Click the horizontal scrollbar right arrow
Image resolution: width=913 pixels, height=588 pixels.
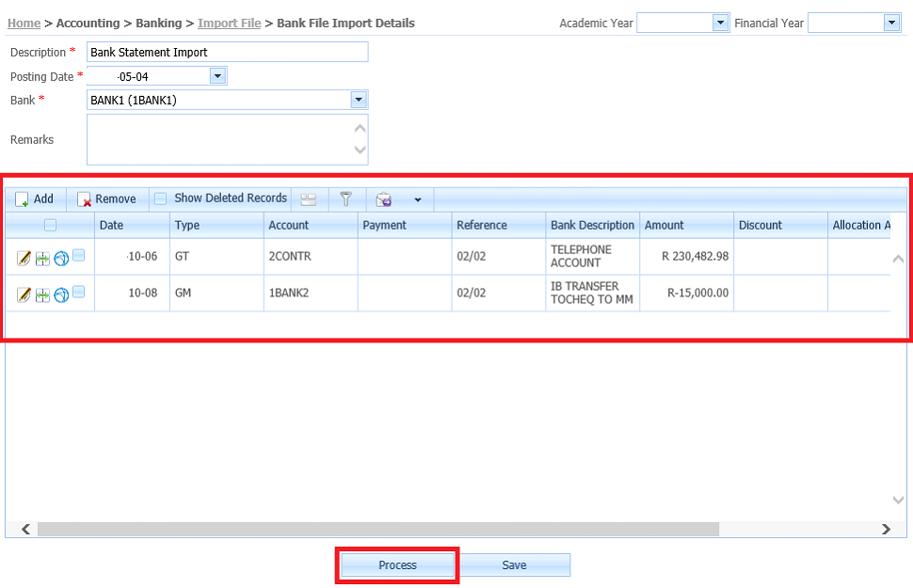pos(886,529)
